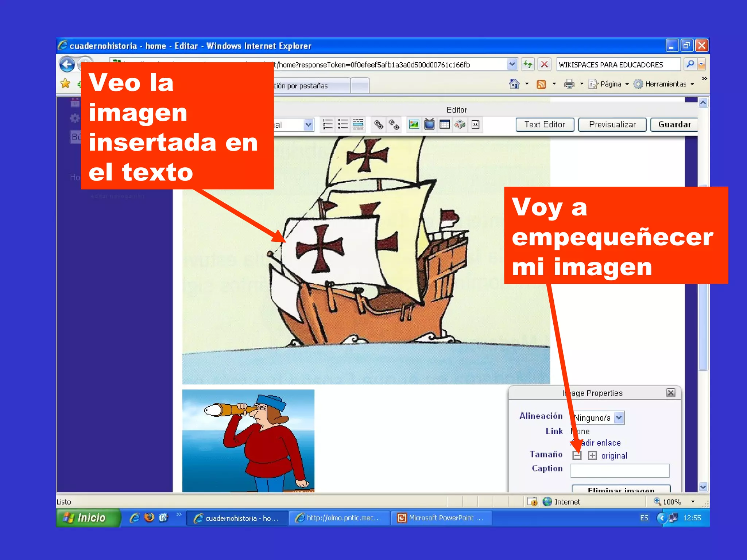Image resolution: width=747 pixels, height=560 pixels.
Task: Click the Previsualizar button
Action: pyautogui.click(x=612, y=125)
